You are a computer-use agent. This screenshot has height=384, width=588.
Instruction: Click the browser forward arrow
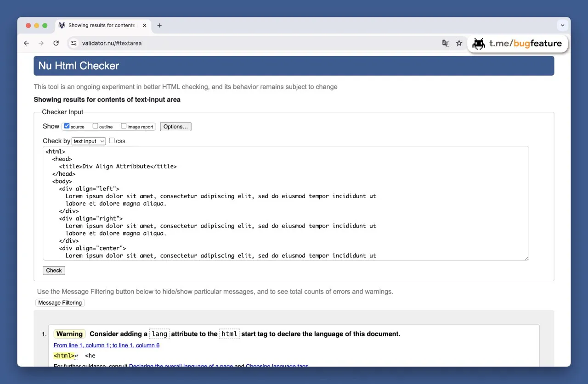41,43
